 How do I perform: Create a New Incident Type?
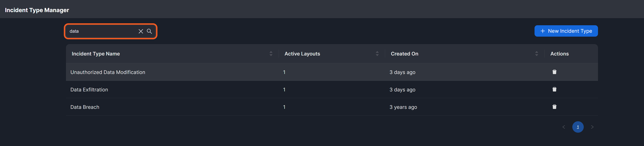[x=566, y=31]
